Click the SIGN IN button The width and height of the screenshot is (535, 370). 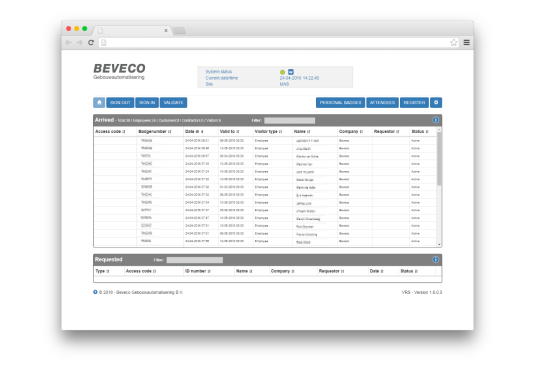tap(147, 102)
